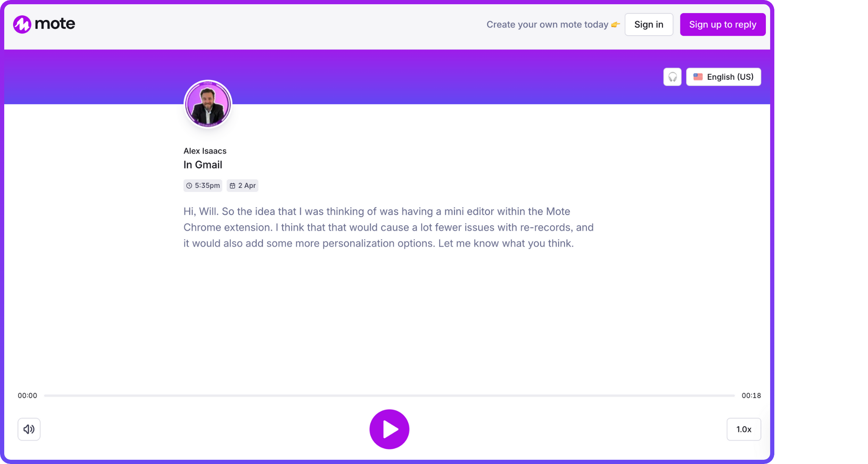Viewport: 868px width, 464px height.
Task: Click the pointing hand emoji
Action: point(615,25)
